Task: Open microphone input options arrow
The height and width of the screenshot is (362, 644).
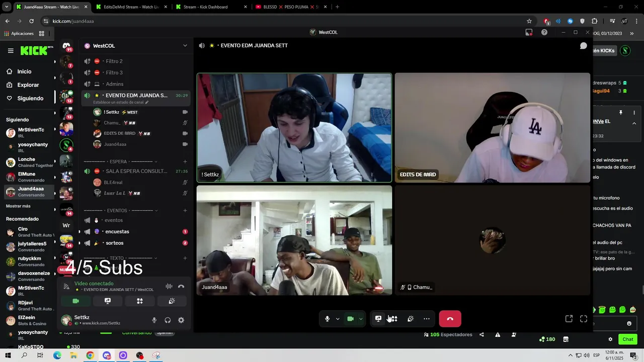Action: point(338,319)
